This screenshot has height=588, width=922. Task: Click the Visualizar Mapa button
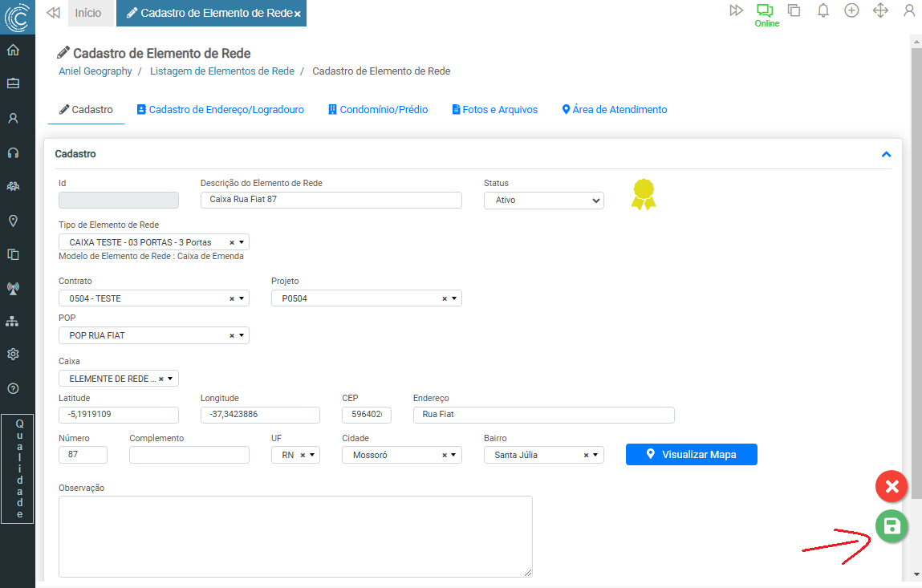click(x=691, y=454)
